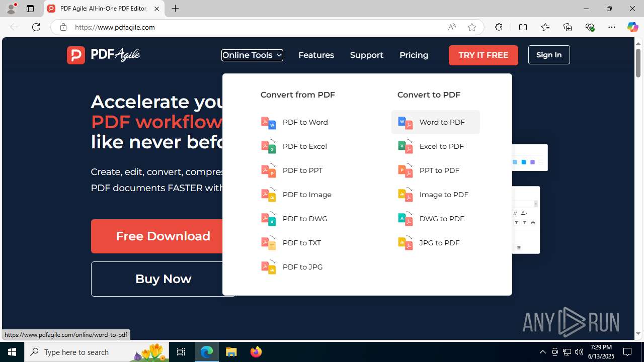This screenshot has width=644, height=362.
Task: Open the Word to PDF link
Action: pyautogui.click(x=436, y=122)
